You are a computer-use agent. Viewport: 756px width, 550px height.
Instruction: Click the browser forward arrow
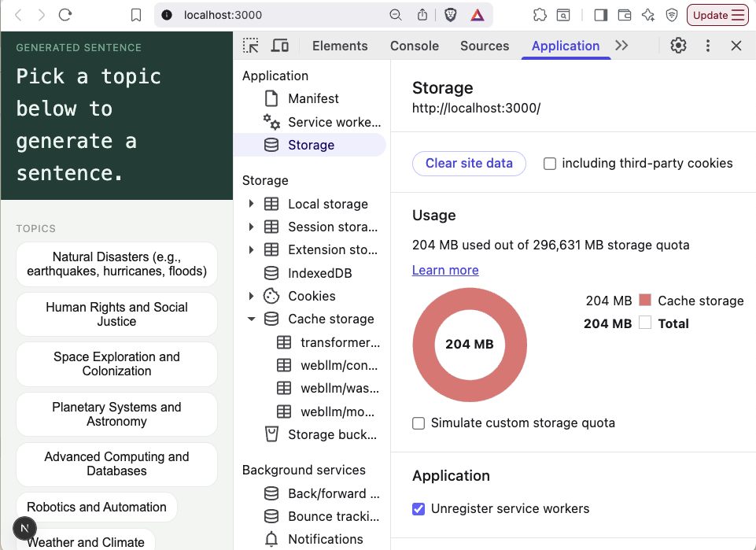coord(42,15)
